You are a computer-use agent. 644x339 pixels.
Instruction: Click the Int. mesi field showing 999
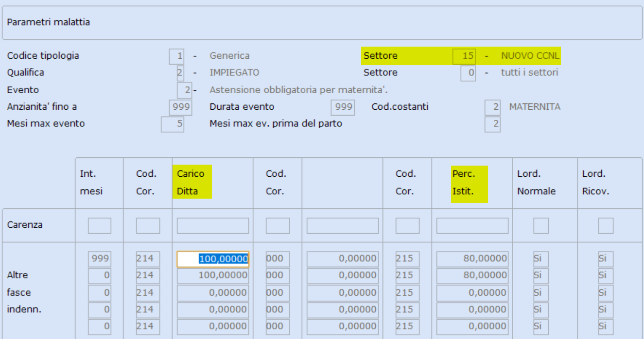(x=100, y=259)
